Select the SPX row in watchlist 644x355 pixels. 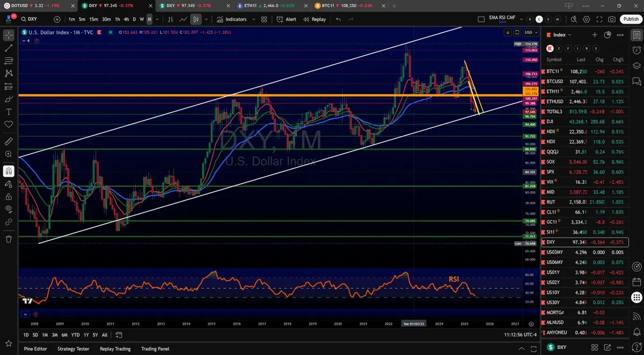(585, 172)
